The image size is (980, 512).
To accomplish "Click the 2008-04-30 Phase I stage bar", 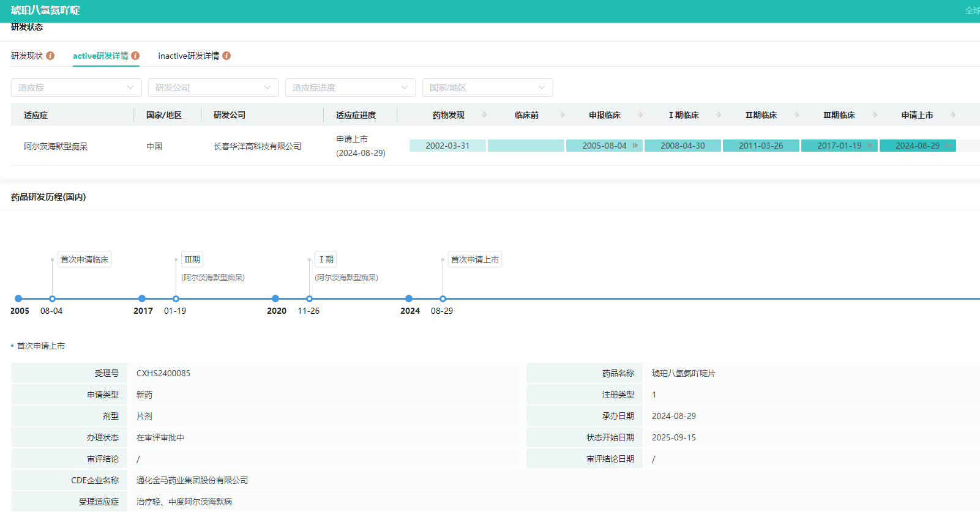I will pyautogui.click(x=683, y=146).
